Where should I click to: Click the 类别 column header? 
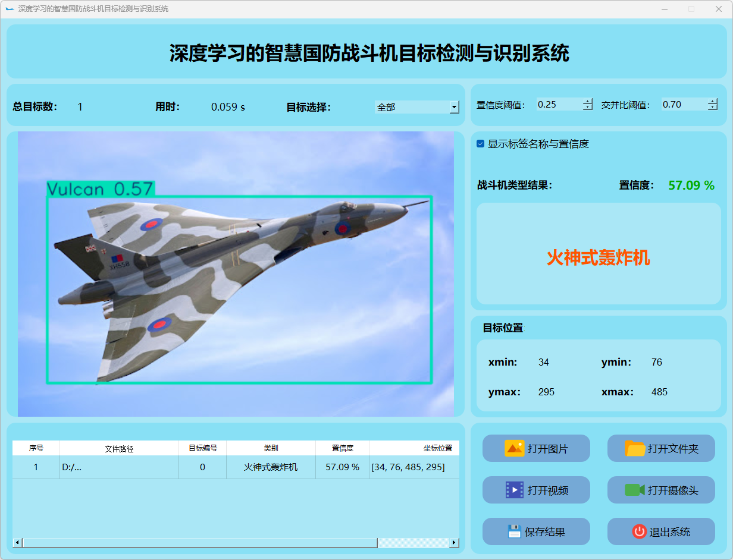coord(271,448)
